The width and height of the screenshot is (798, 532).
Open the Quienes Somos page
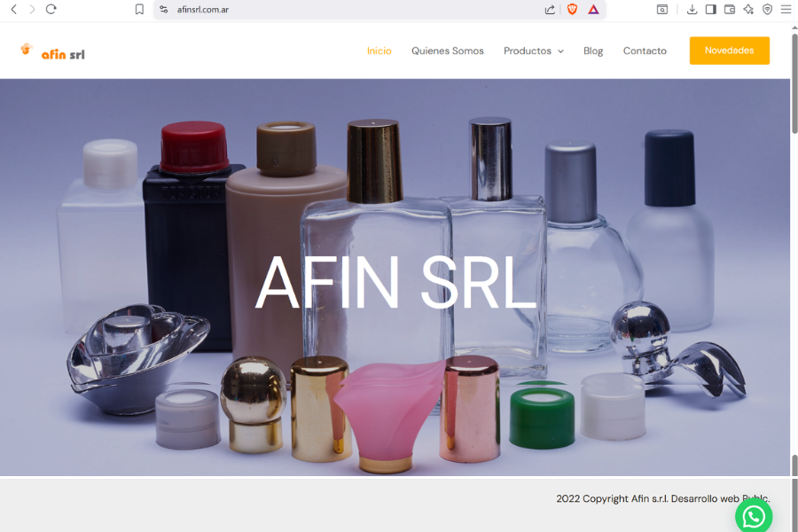tap(447, 51)
